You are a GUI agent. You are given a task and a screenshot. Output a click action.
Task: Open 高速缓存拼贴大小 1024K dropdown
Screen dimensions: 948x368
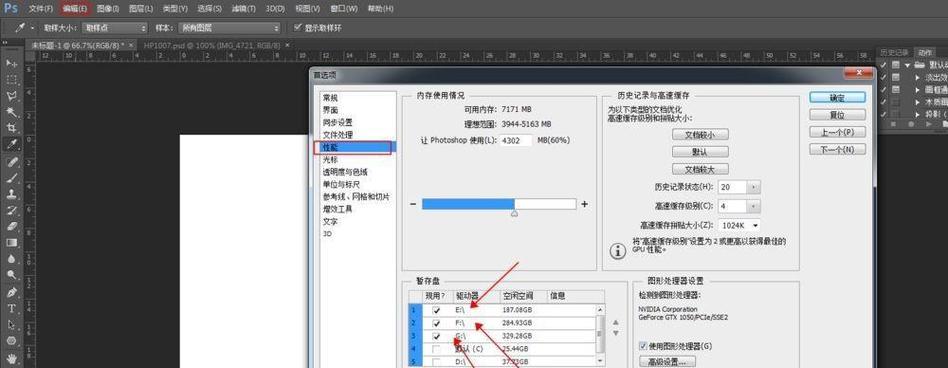coord(739,225)
